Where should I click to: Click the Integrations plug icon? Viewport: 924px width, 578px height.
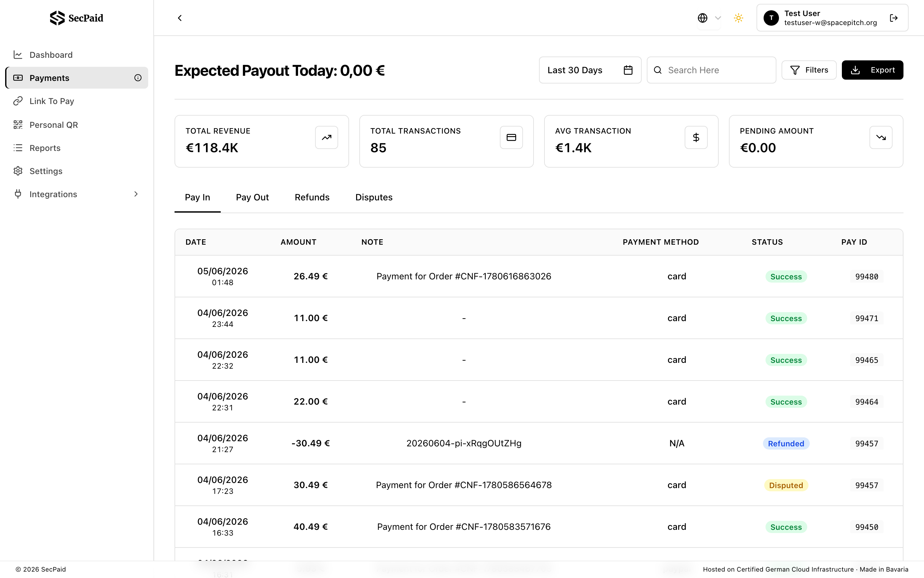pyautogui.click(x=18, y=194)
